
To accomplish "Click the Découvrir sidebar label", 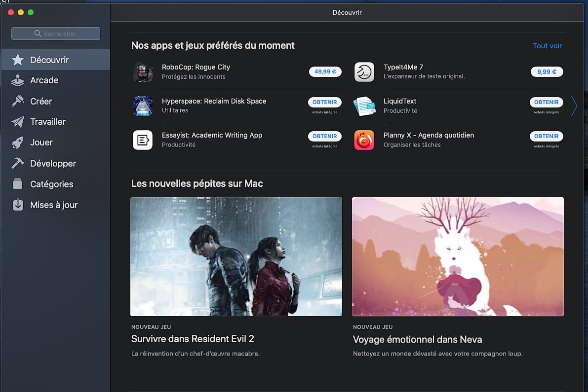I will pyautogui.click(x=49, y=60).
